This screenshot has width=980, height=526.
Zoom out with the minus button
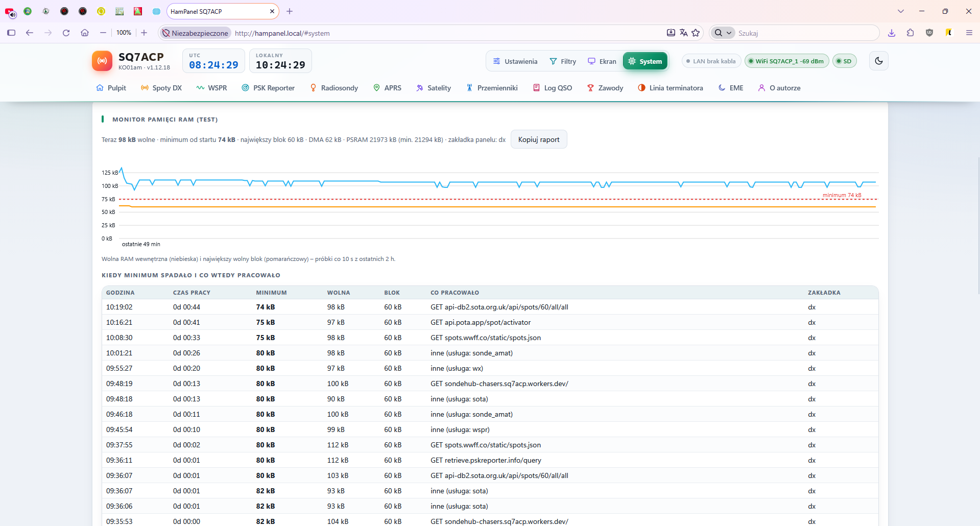(103, 33)
